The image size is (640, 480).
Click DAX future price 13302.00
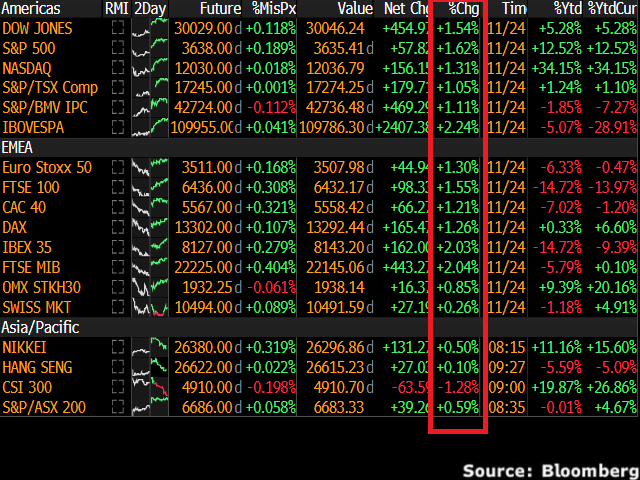click(x=203, y=227)
